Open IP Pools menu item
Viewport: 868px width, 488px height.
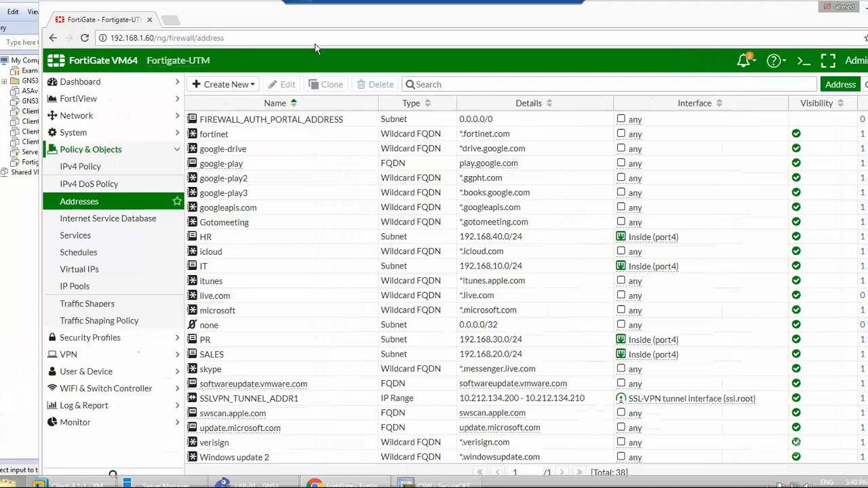tap(75, 286)
